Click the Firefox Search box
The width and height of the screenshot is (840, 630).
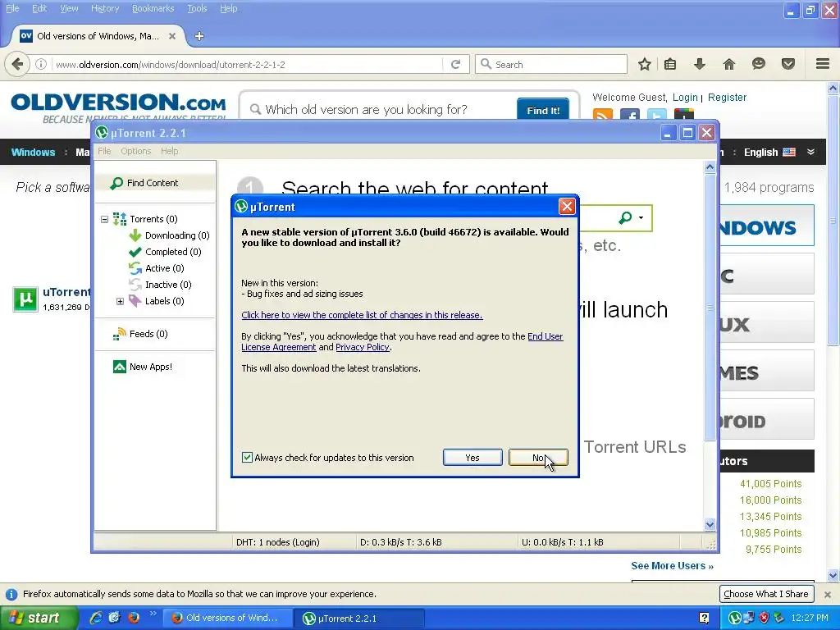(x=551, y=64)
